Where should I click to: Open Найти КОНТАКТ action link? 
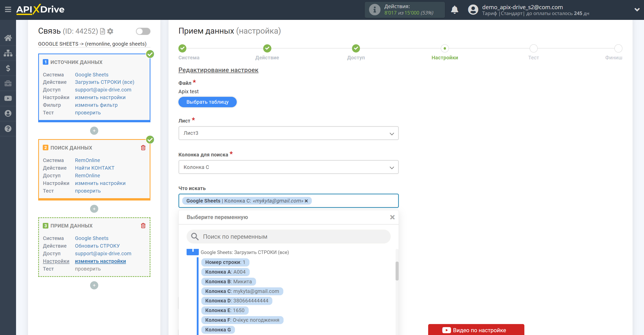[x=95, y=168]
